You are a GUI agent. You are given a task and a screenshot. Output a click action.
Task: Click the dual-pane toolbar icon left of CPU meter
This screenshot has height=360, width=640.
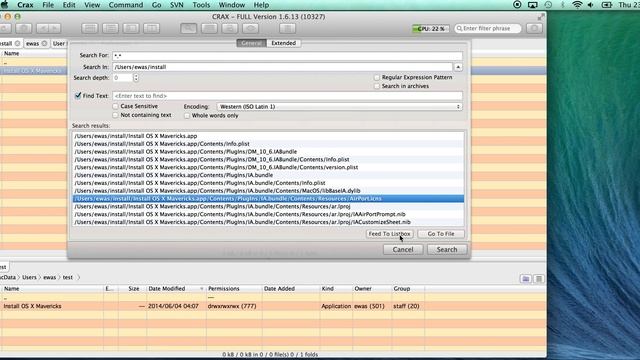[x=287, y=28]
